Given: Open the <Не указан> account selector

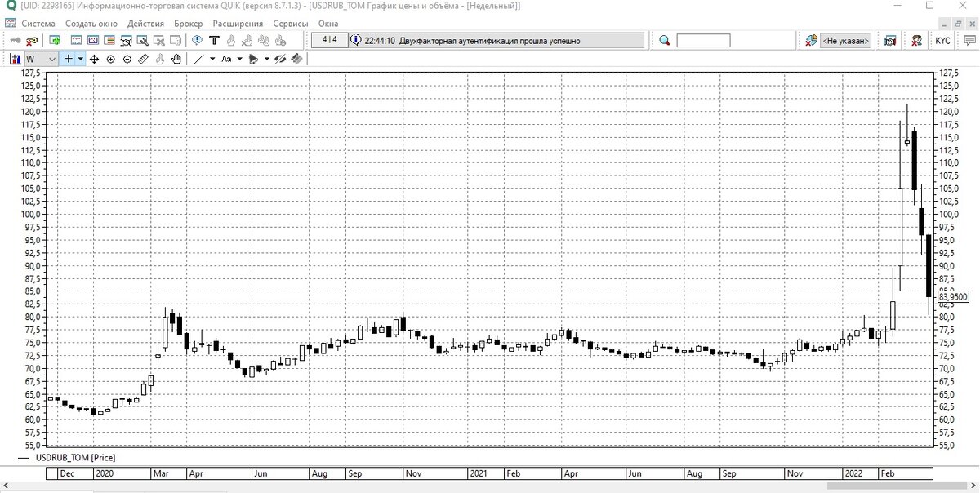Looking at the screenshot, I should [x=845, y=40].
